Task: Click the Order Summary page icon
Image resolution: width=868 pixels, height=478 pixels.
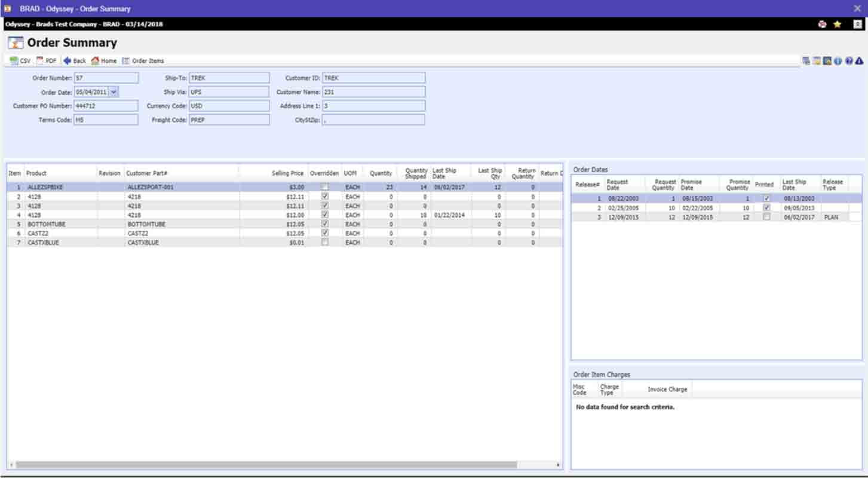Action: (x=14, y=42)
